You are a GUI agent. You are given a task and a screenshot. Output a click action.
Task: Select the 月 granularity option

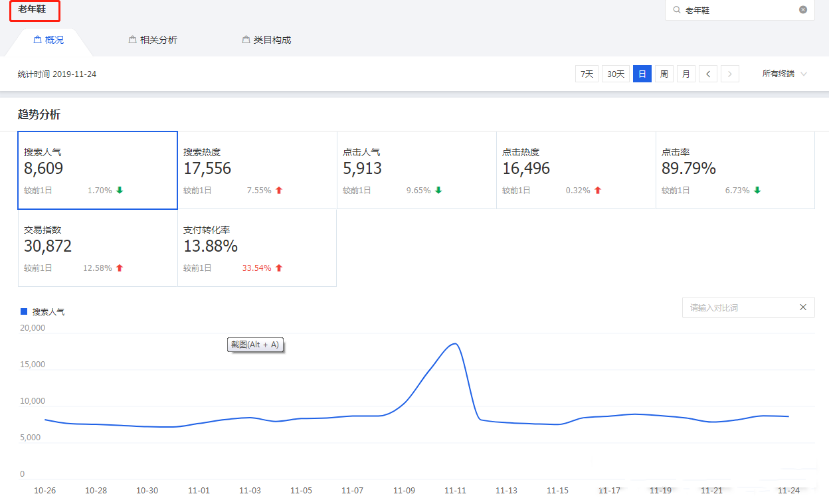click(x=686, y=74)
